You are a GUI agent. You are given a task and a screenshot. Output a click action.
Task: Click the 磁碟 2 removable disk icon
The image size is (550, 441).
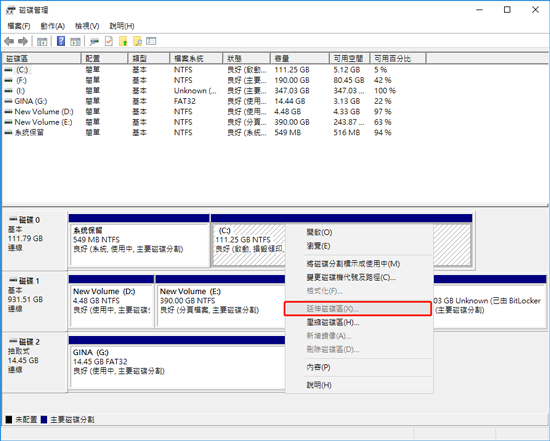click(x=13, y=341)
